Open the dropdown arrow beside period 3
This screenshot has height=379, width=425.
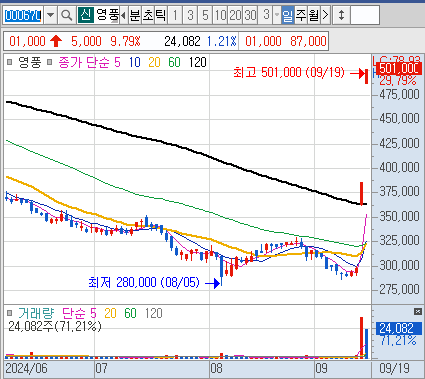(277, 15)
